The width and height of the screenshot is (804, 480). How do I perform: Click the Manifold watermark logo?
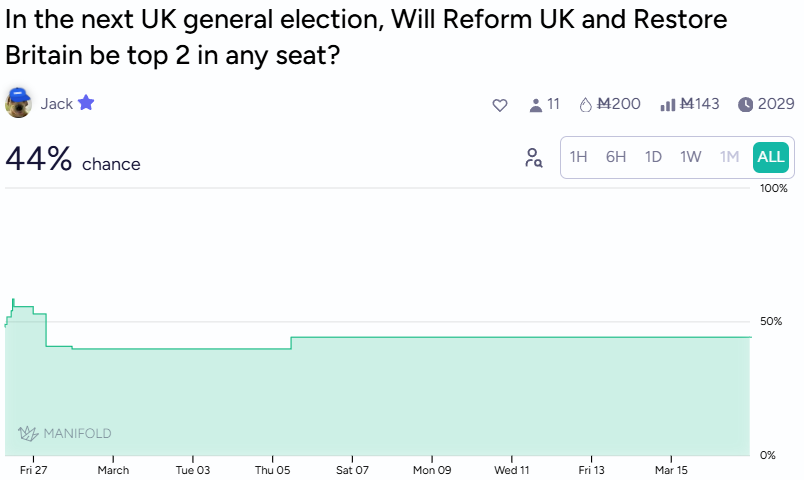[x=65, y=433]
